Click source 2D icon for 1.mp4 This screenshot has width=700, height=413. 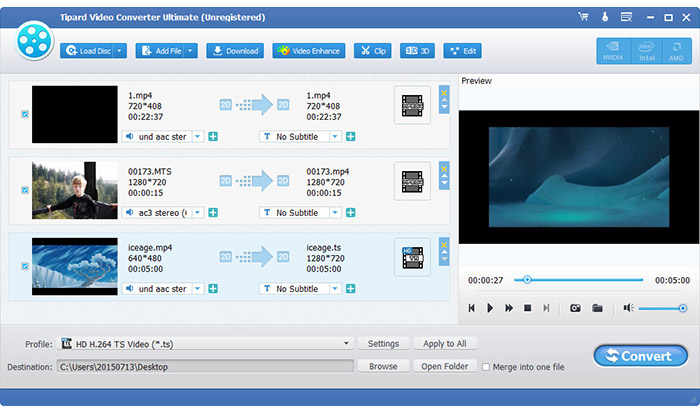pos(225,105)
